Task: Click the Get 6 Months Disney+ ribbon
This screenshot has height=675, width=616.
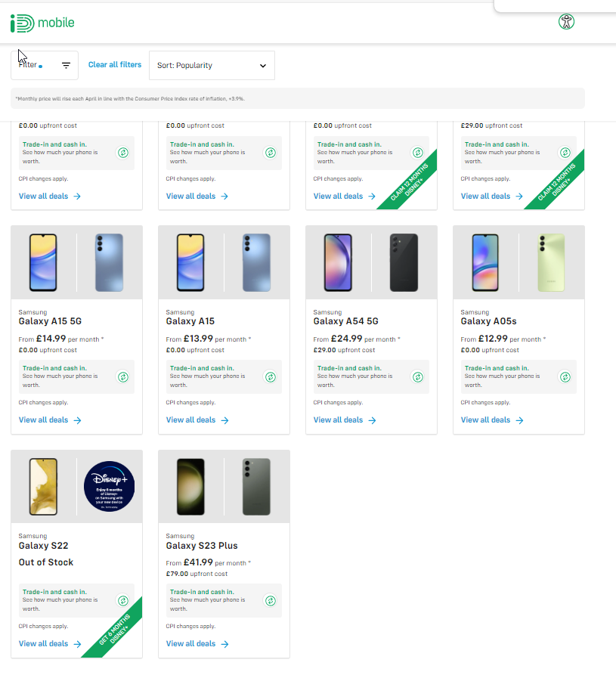Action: click(x=116, y=631)
